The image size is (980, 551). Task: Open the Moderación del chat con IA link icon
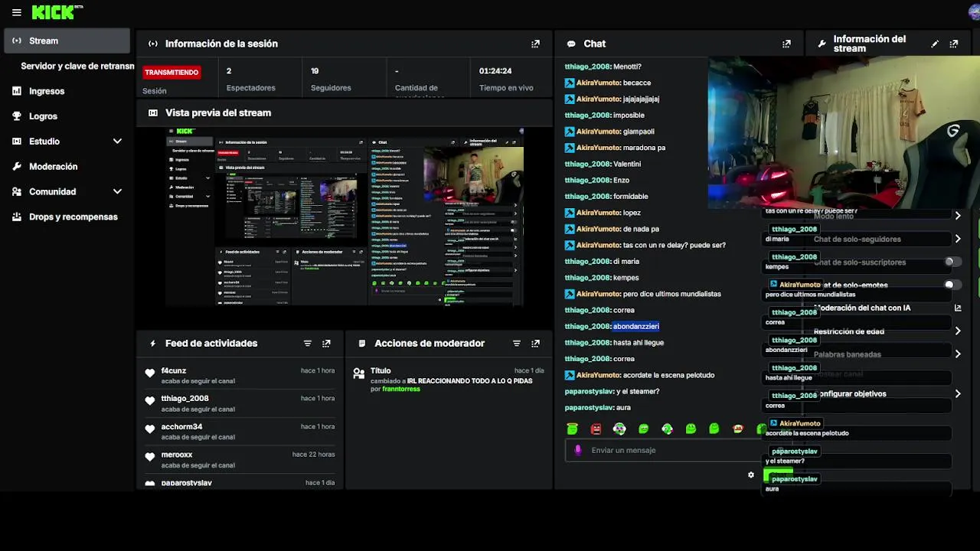pos(958,308)
